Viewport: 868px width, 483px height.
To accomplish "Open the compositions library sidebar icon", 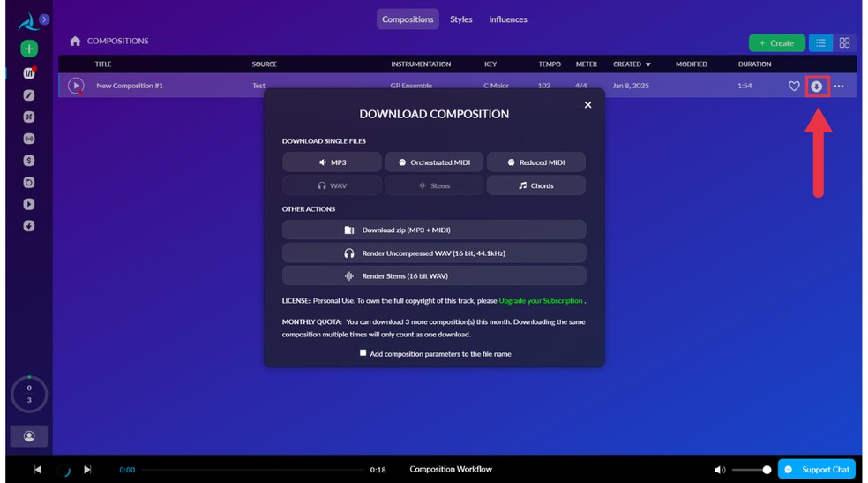I will 29,72.
